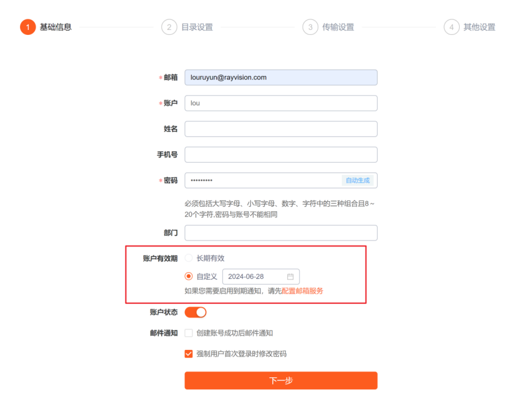Screen dimensions: 532x411
Task: Uncheck 强制用户首次登录时修改密码 checkbox
Action: tap(188, 353)
